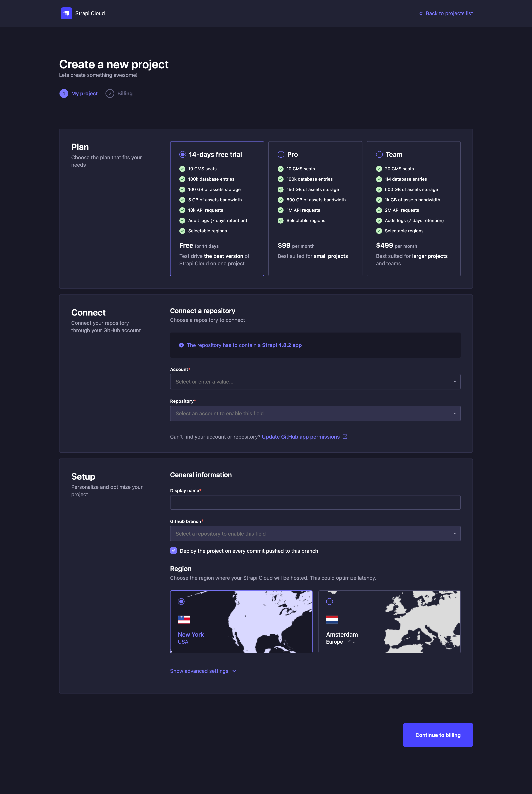The image size is (532, 794).
Task: Select the New York region radio button
Action: point(181,601)
